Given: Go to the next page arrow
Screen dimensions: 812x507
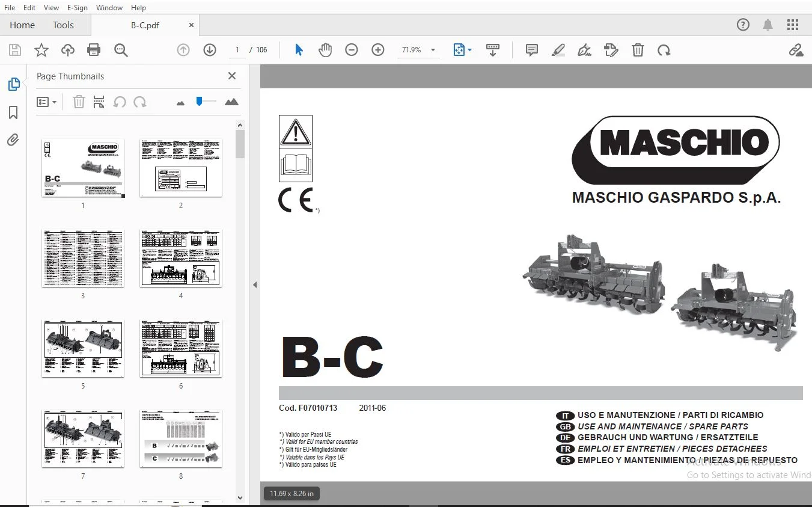Looking at the screenshot, I should [x=210, y=50].
